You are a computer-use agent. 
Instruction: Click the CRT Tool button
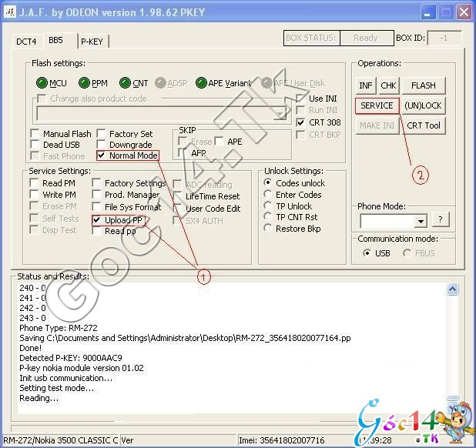[423, 125]
